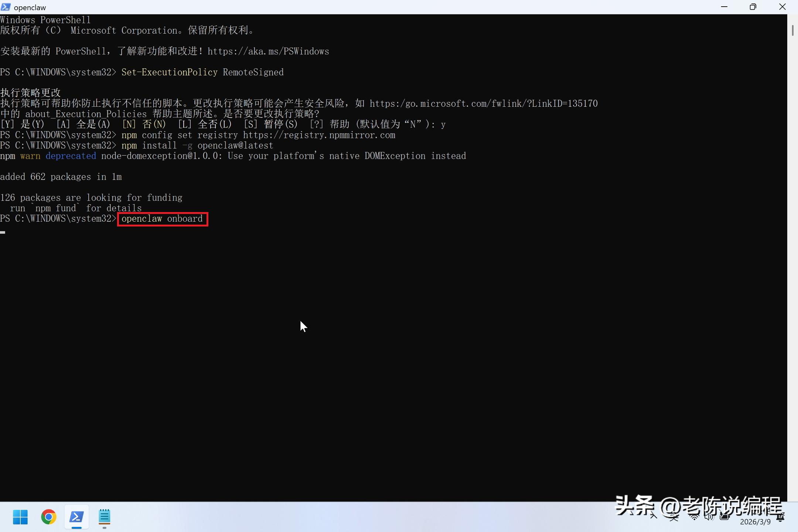Click the vertical scrollbar thumb

[792, 30]
